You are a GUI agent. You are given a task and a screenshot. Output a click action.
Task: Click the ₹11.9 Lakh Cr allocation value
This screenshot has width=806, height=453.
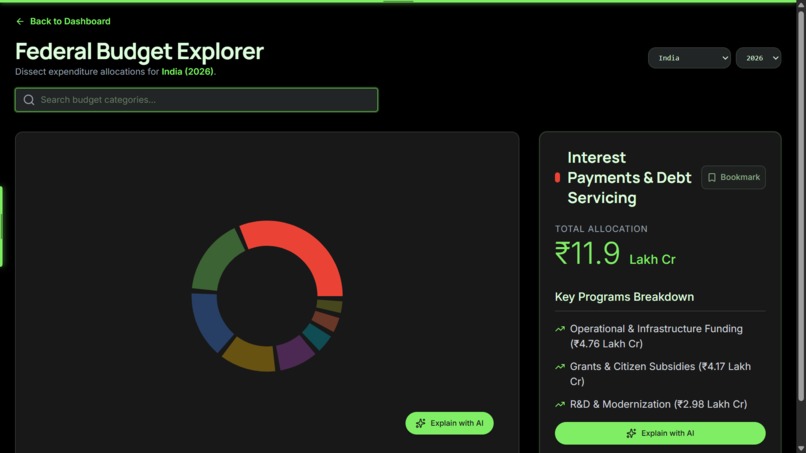(x=615, y=254)
